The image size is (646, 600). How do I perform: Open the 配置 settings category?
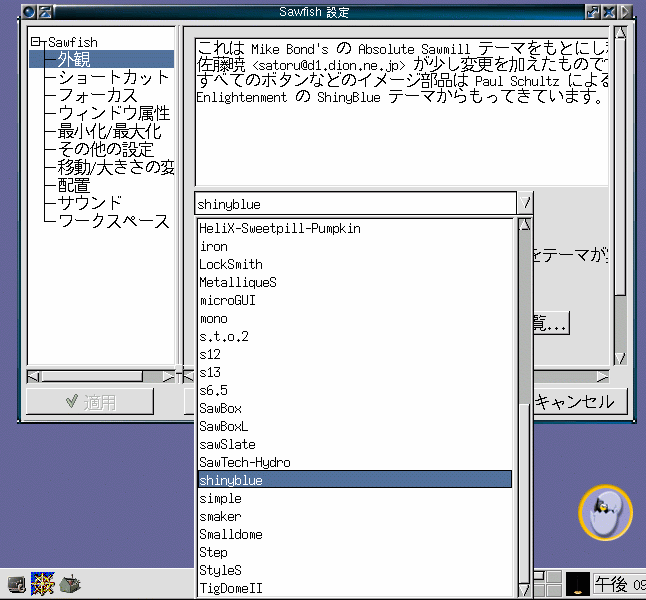click(x=74, y=185)
